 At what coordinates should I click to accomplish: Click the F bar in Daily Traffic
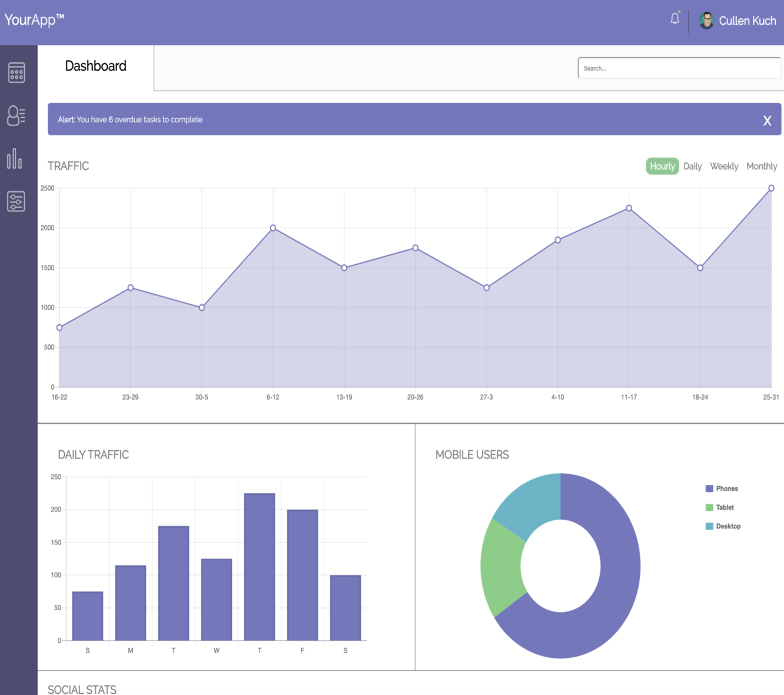[303, 575]
